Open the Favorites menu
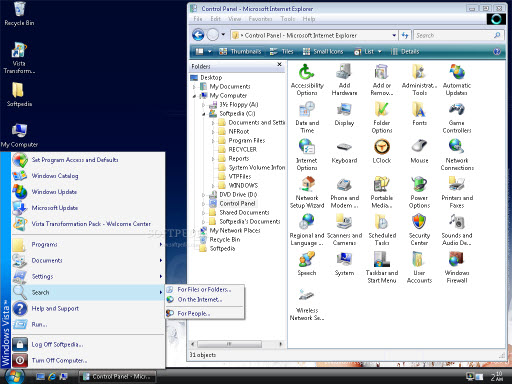The image size is (512, 384). coord(260,19)
